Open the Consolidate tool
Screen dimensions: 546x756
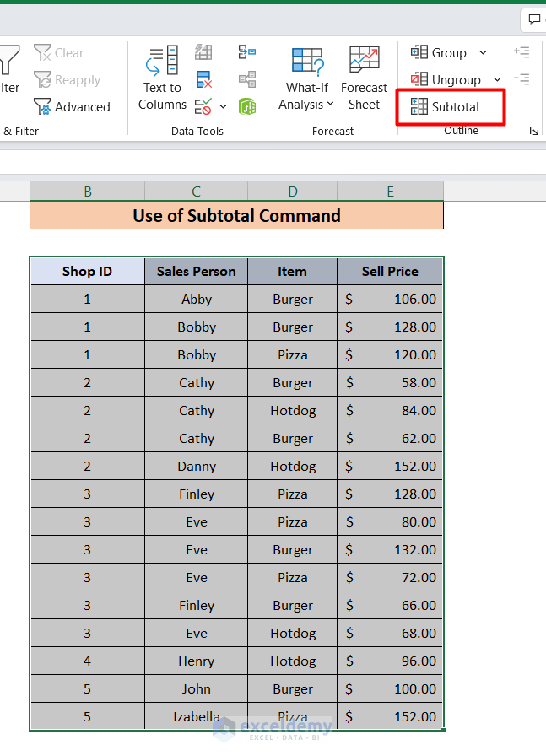click(246, 52)
